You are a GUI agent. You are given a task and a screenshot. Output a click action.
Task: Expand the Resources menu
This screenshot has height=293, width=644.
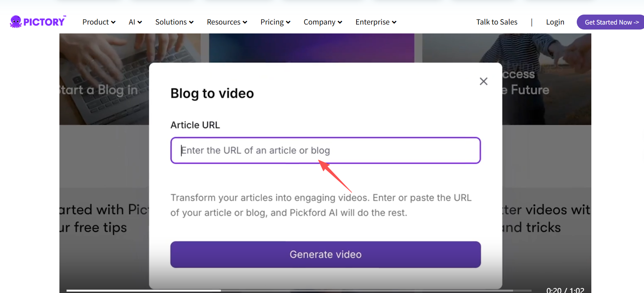[227, 22]
